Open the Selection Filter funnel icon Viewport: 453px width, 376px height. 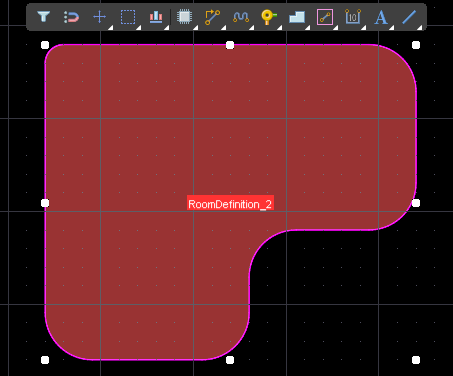coord(43,16)
